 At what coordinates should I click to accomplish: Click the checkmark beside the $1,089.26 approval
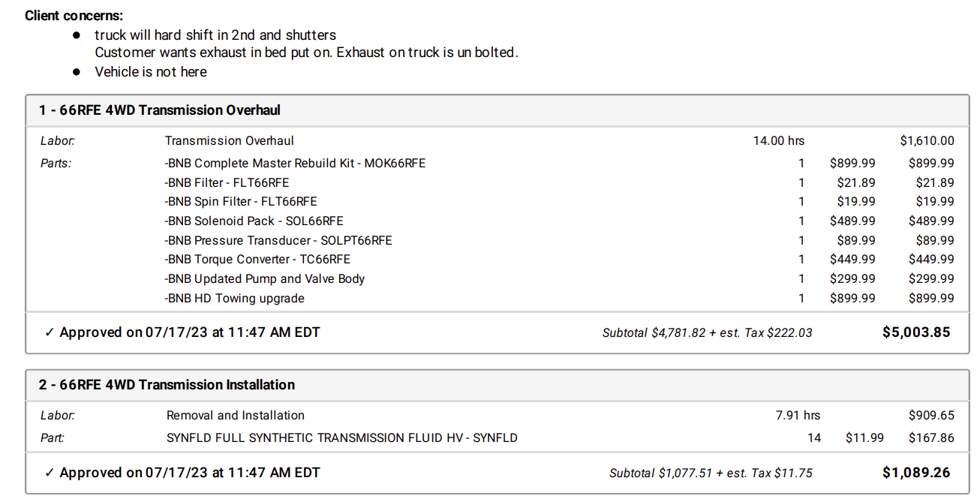(x=50, y=473)
